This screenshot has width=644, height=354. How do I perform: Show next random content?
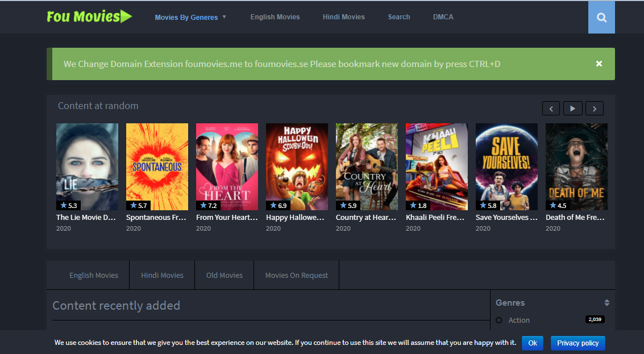595,109
